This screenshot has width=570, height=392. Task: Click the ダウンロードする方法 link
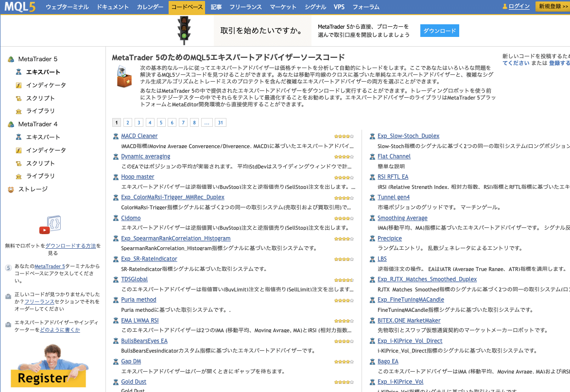coord(70,246)
